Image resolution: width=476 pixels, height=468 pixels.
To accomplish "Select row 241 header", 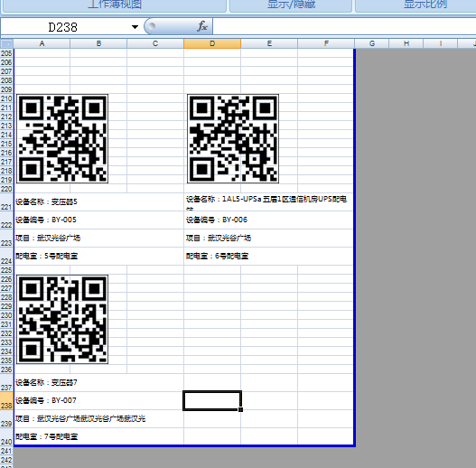I will point(6,451).
